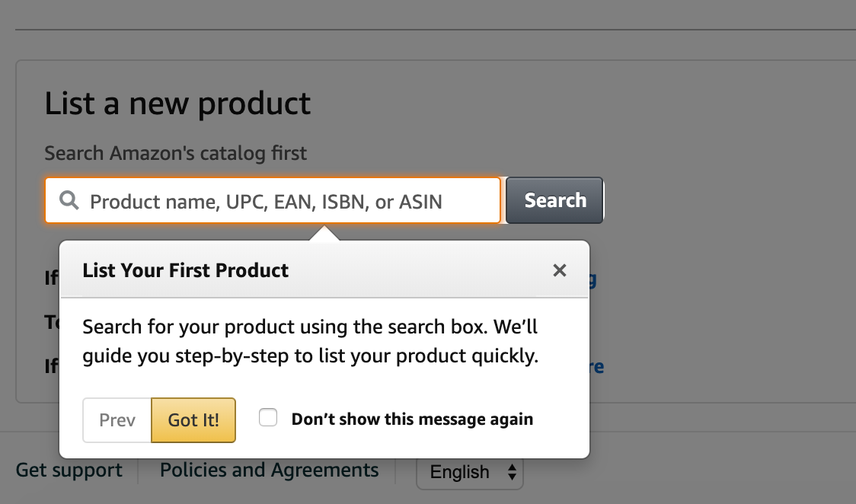The height and width of the screenshot is (504, 856).
Task: Dismiss the tip with Got It!
Action: (x=193, y=420)
